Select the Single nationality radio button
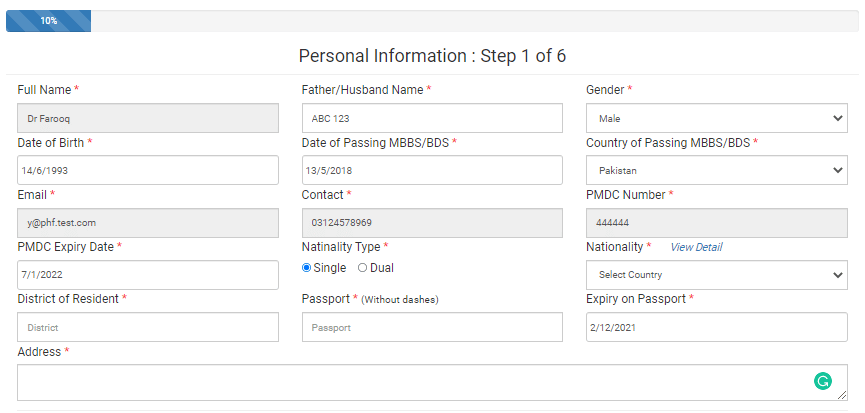 coord(307,268)
